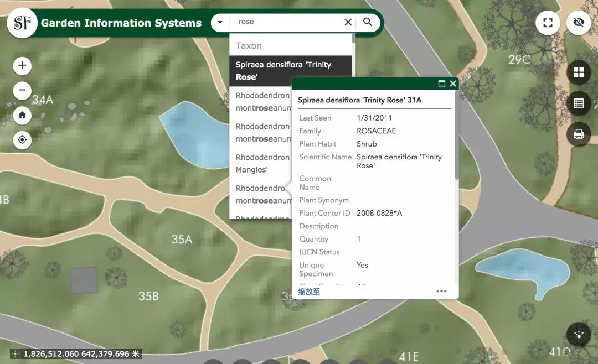Toggle the coordinate capture button

click(x=16, y=354)
